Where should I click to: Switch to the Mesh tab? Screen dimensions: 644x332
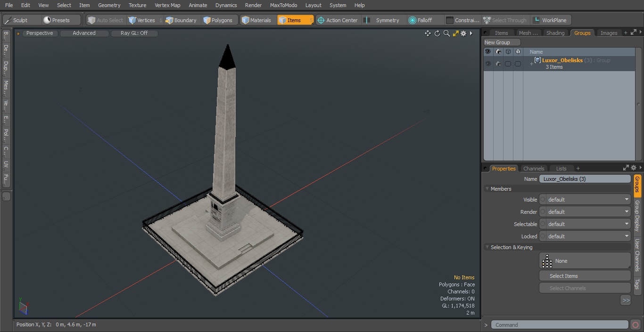click(x=528, y=33)
